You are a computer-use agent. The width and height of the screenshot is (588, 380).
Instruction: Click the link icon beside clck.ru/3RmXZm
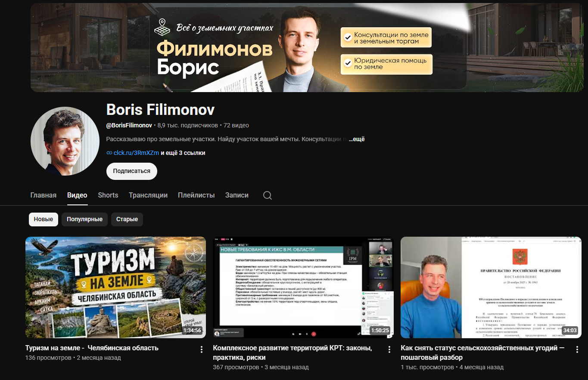(109, 153)
